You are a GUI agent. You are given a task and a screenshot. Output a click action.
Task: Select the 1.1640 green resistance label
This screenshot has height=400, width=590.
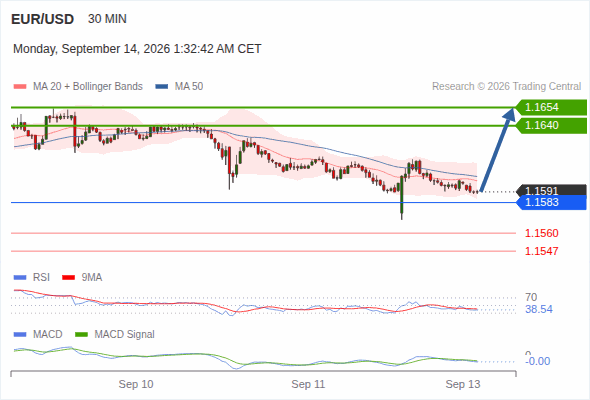click(551, 125)
